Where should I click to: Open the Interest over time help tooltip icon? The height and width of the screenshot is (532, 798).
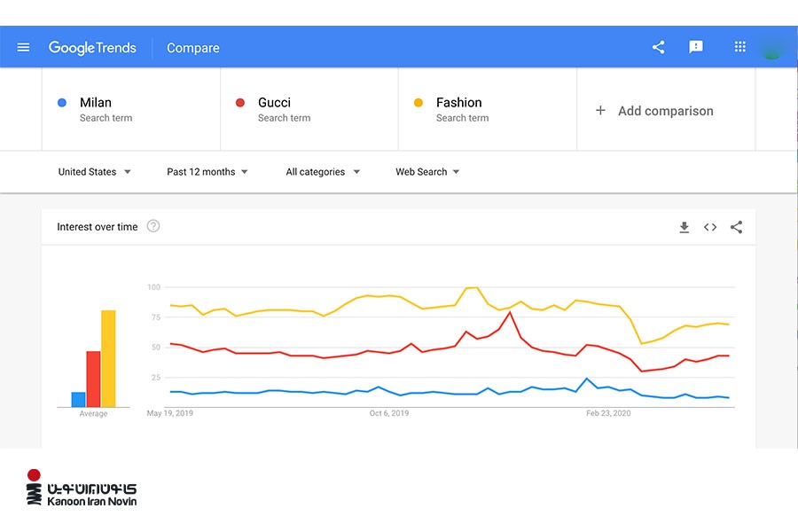153,226
